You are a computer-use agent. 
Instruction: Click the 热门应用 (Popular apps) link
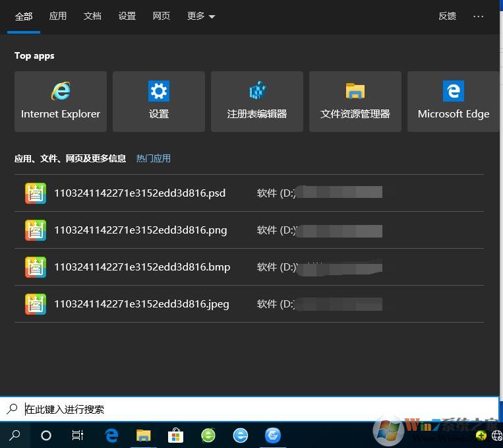click(x=154, y=158)
